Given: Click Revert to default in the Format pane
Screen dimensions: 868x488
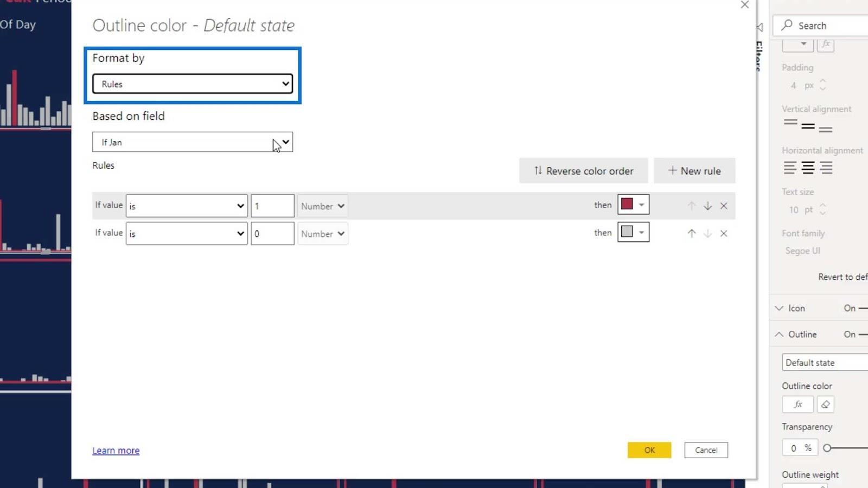Looking at the screenshot, I should point(843,277).
